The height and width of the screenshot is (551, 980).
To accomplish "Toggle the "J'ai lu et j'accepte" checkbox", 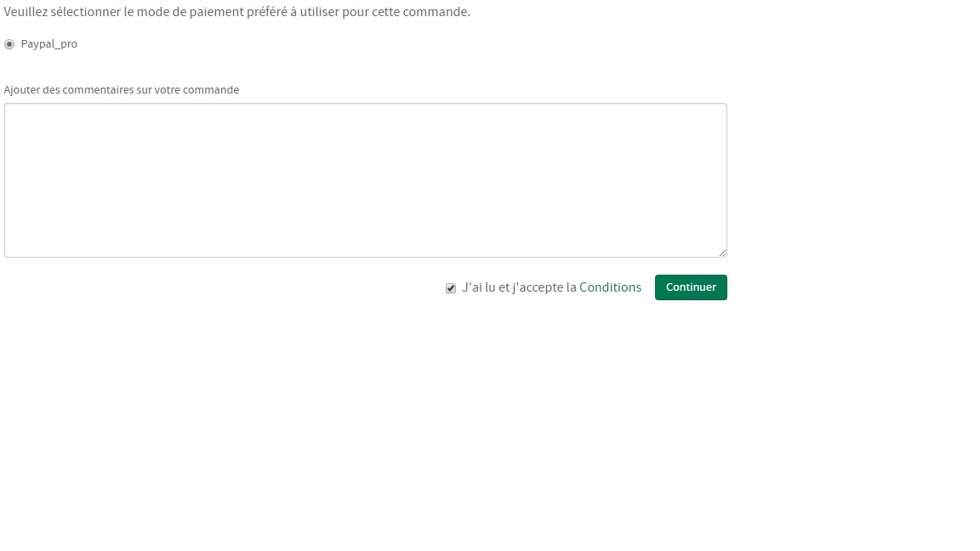I will 451,288.
